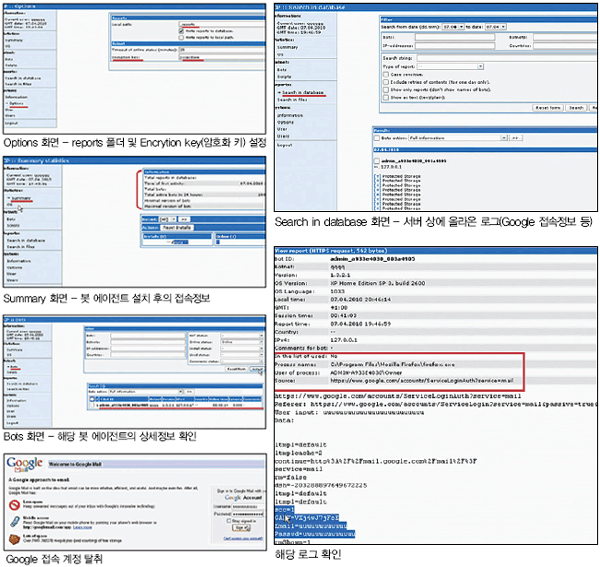Click Logout in the Search window sidebar
Viewport: 600px width, 567px height.
(x=284, y=145)
